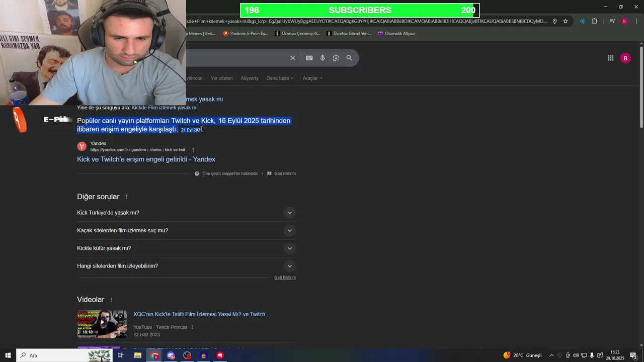This screenshot has height=362, width=644.
Task: Open the three-dot menu next to Twitch Primcisi
Action: [x=192, y=327]
